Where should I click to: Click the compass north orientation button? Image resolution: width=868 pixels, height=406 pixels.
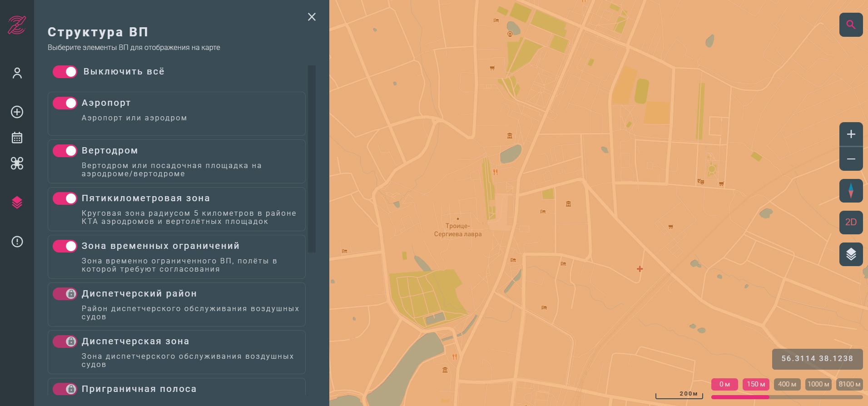(x=851, y=190)
